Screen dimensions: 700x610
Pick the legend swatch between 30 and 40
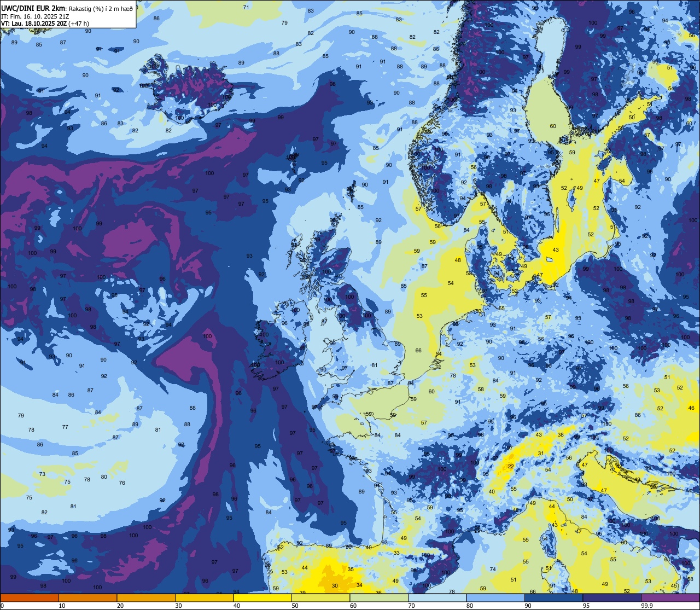click(x=204, y=597)
